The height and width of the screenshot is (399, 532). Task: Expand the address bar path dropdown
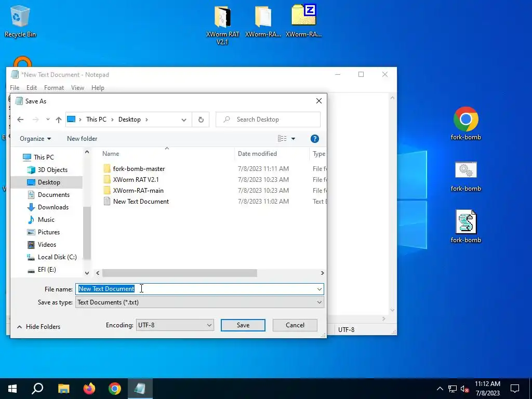[183, 119]
